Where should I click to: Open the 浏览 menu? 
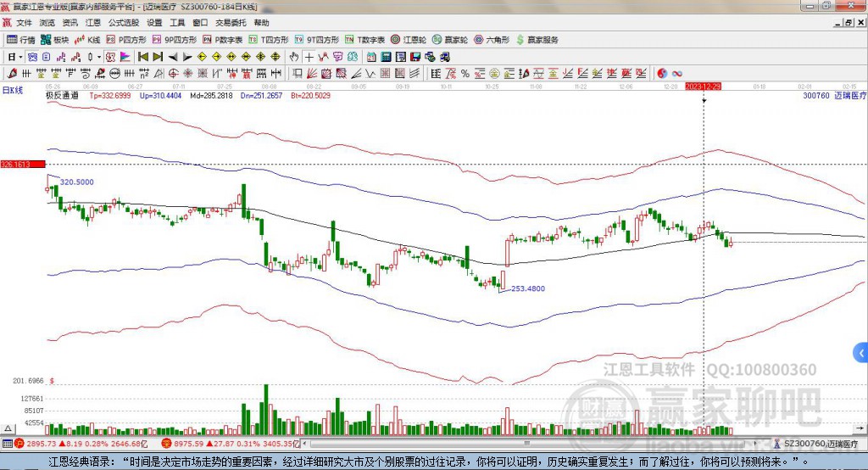click(47, 23)
